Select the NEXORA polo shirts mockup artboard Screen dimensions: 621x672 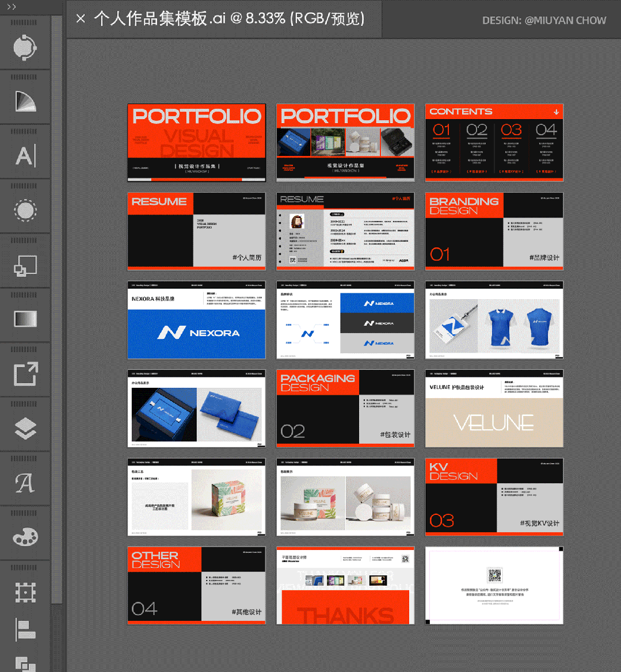click(x=494, y=320)
